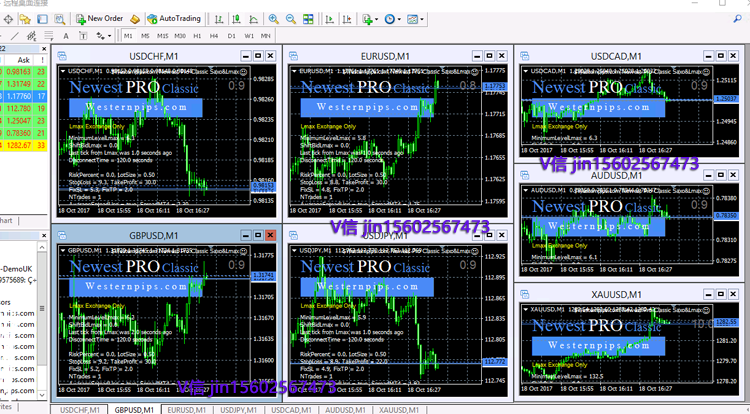Viewport: 750px width, 414px height.
Task: Close the Market Watch panel
Action: point(44,49)
